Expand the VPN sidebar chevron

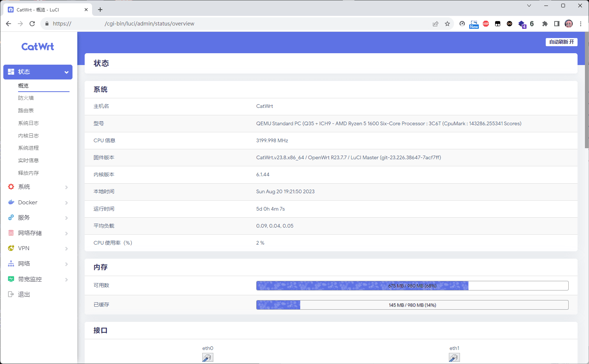click(x=67, y=249)
